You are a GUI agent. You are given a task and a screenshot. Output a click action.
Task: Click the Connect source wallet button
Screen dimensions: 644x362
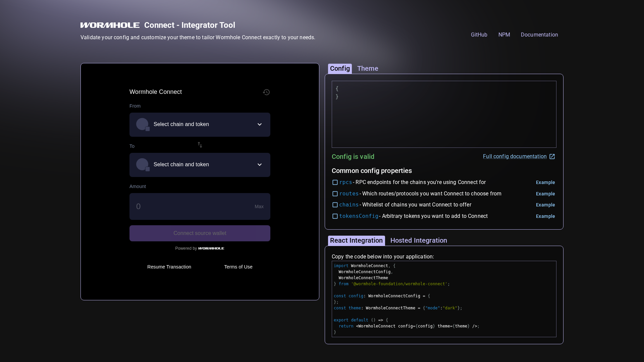200,233
